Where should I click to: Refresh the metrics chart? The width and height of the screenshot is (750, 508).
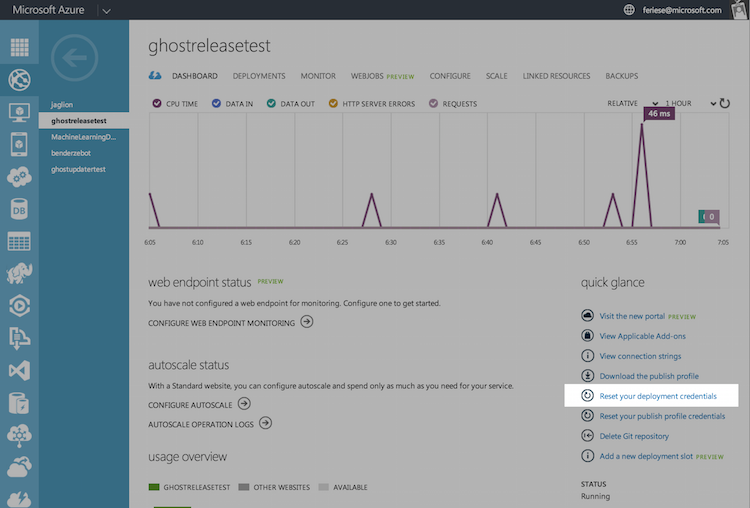coord(725,103)
